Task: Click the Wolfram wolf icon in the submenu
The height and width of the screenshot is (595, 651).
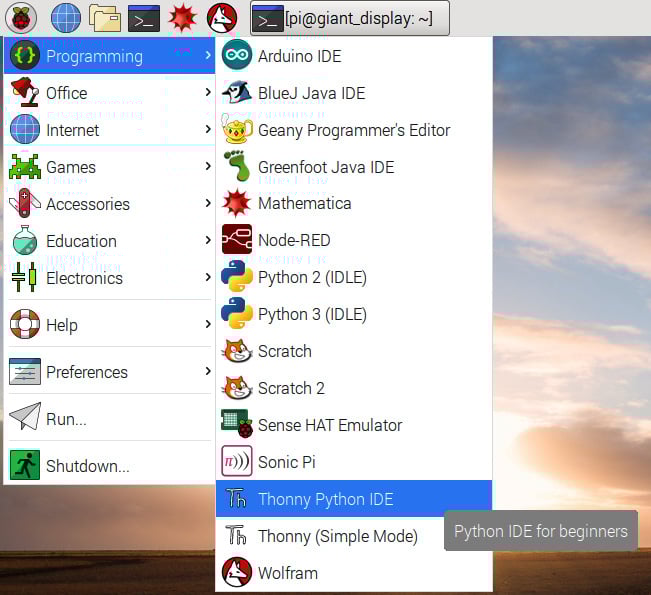Action: pos(237,572)
